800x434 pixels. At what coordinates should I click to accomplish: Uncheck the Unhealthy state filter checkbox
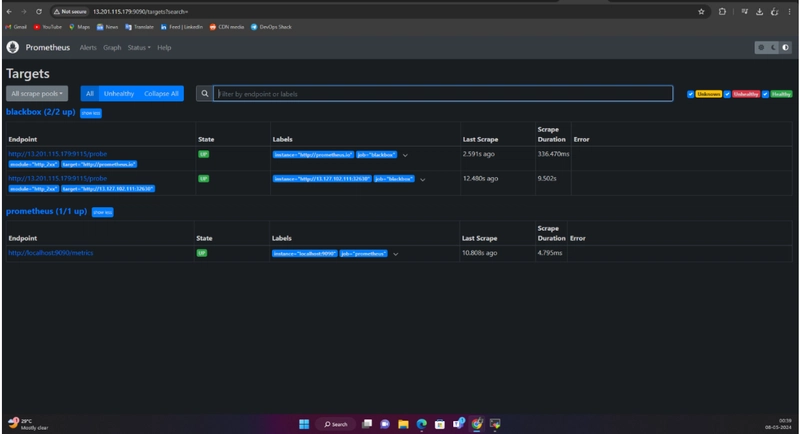click(x=727, y=94)
